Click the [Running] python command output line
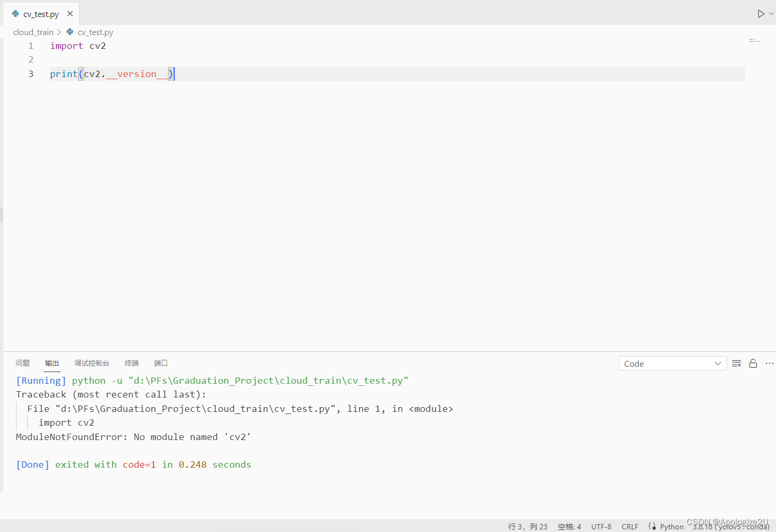 (x=212, y=381)
